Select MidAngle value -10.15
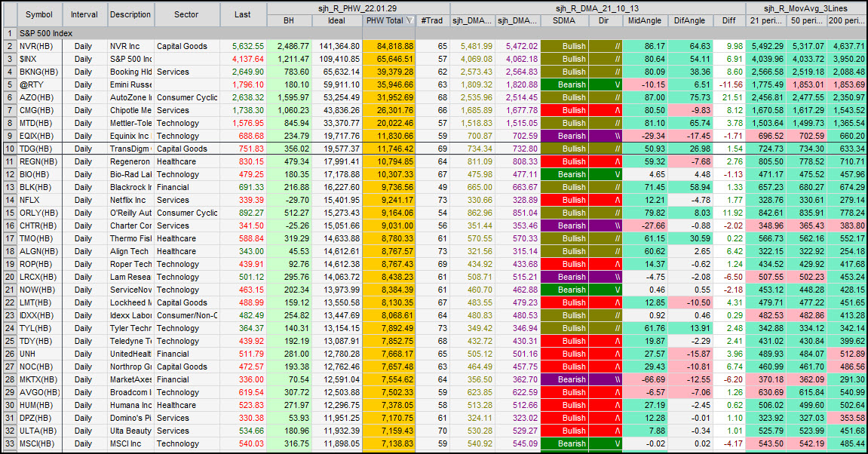Screen dimensions: 868x454 [645, 84]
